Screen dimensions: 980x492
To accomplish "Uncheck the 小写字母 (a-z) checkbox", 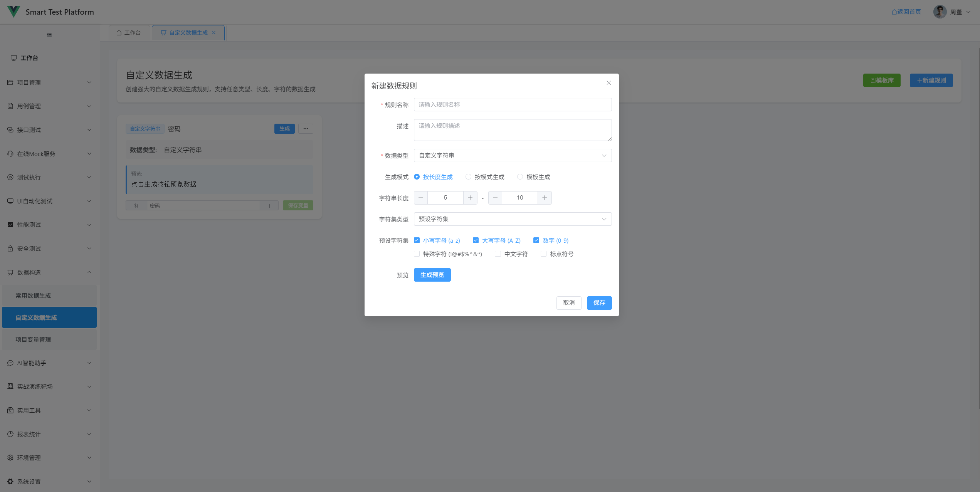I will pos(417,240).
